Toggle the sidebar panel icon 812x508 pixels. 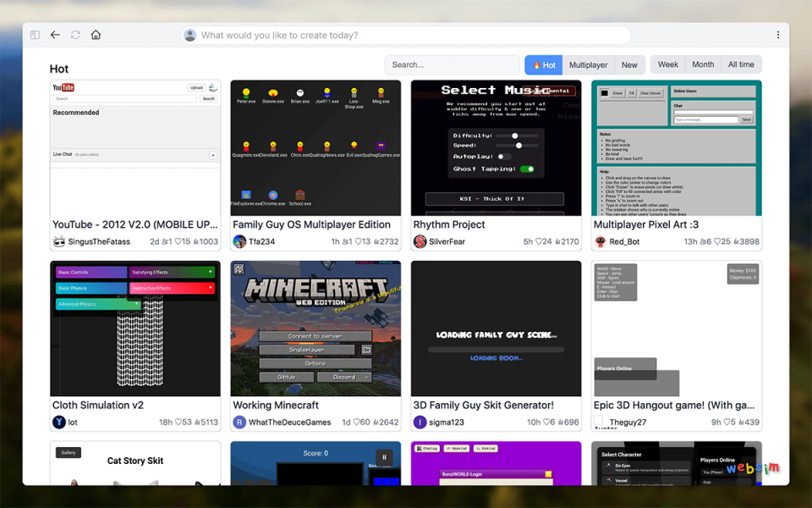click(35, 35)
